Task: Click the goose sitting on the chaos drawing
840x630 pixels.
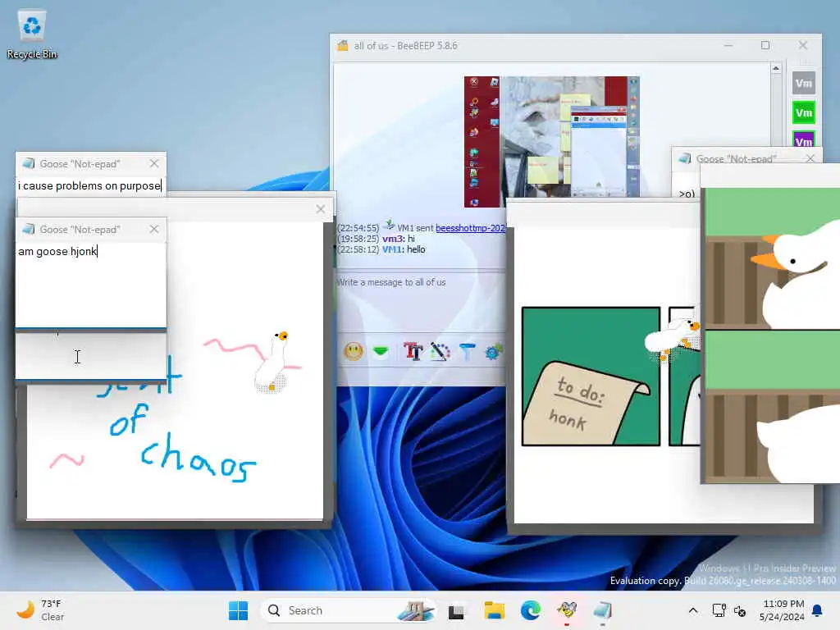Action: coord(272,363)
